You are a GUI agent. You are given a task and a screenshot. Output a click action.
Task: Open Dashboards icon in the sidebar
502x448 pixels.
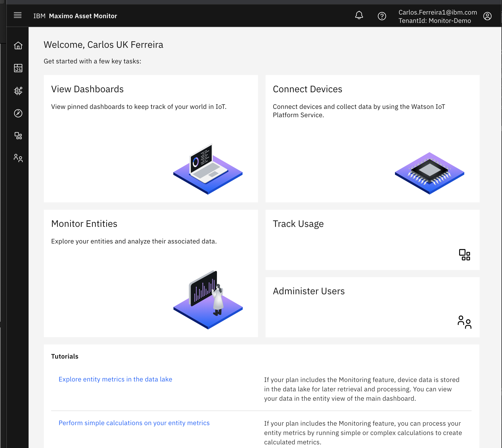coord(18,68)
